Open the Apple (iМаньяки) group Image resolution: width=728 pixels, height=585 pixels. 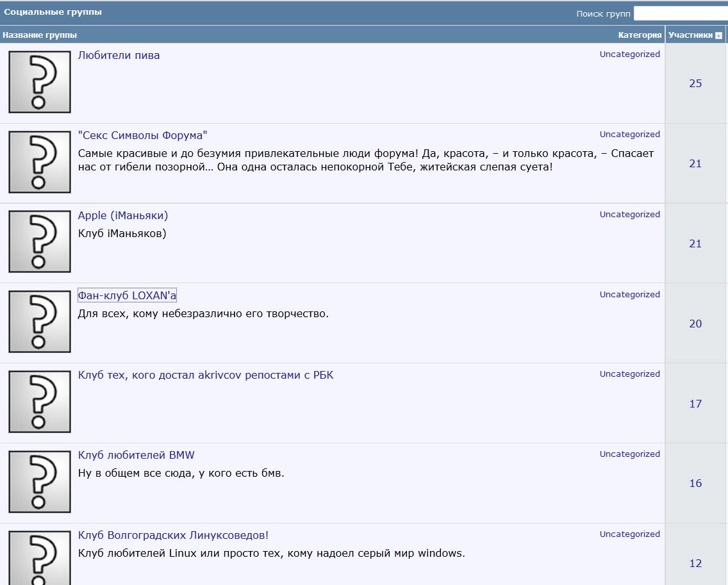pyautogui.click(x=122, y=215)
